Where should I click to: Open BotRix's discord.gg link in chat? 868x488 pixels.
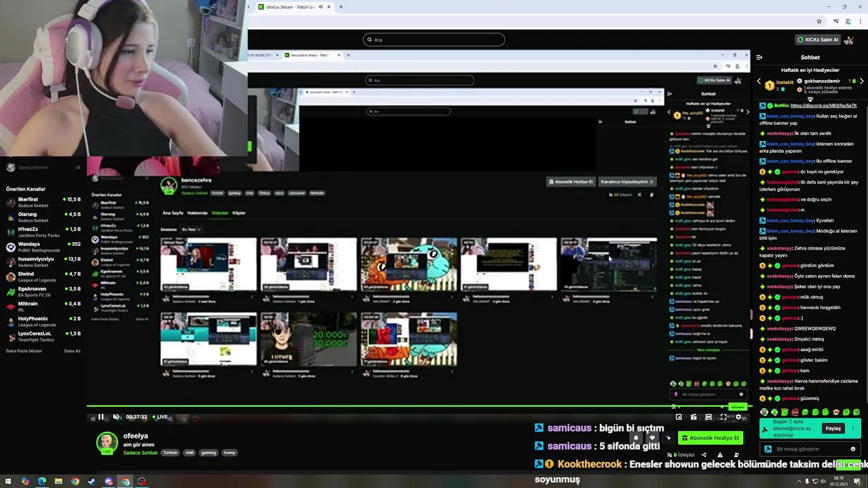tap(824, 106)
